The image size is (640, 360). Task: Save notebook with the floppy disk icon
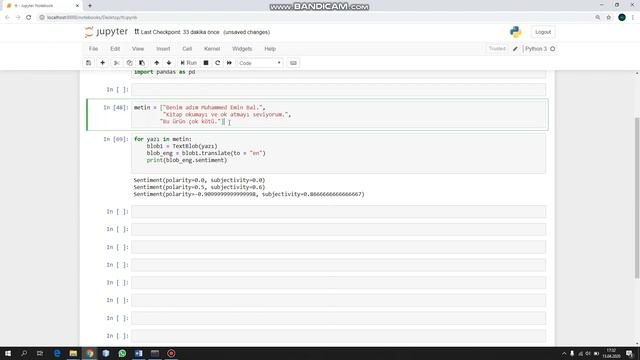(x=89, y=63)
